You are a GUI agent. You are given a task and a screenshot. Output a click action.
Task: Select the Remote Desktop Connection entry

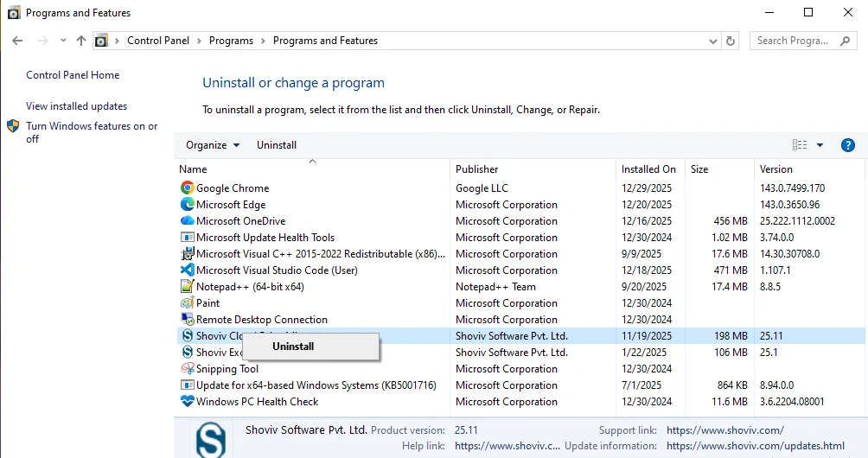pos(262,320)
